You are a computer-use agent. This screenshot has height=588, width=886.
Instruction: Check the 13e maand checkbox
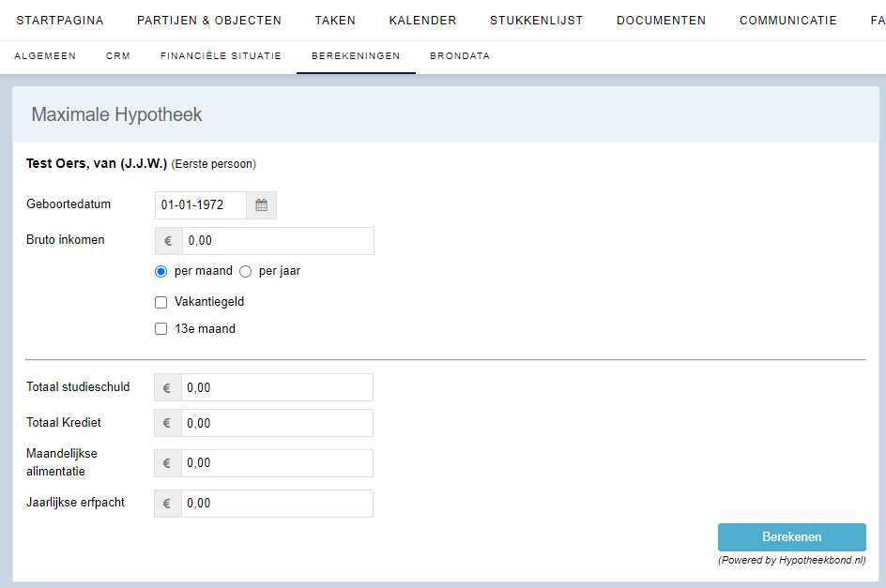click(x=161, y=329)
